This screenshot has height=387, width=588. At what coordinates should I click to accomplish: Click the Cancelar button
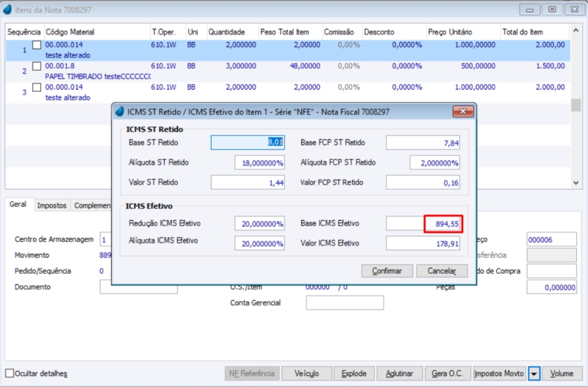pos(442,271)
